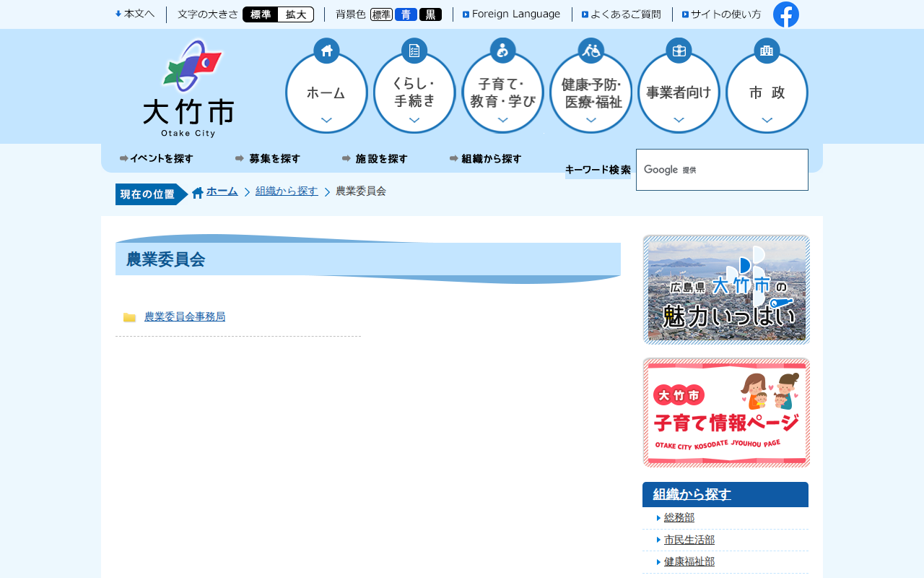This screenshot has height=578, width=924.
Task: Click the home icon in the breadcrumb
Action: (198, 193)
